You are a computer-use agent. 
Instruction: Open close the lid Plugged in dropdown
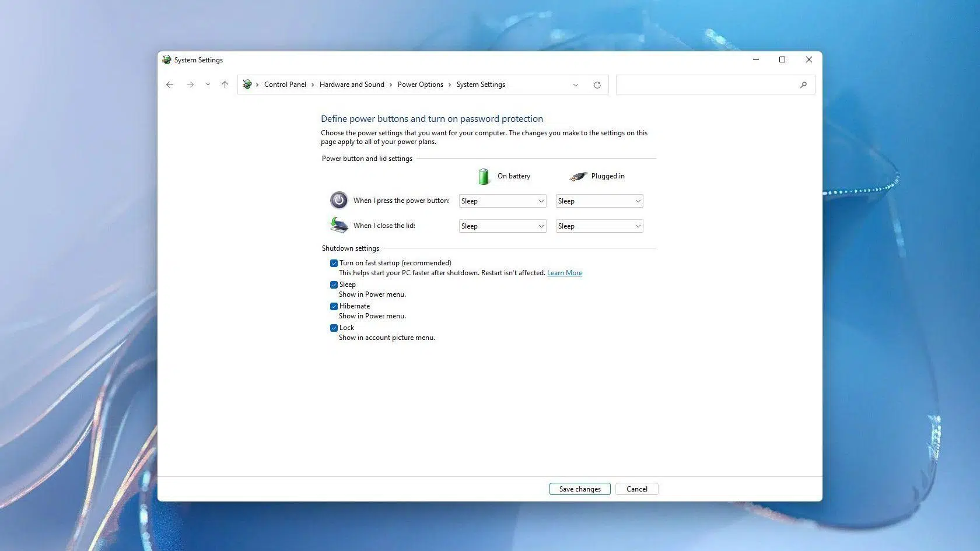click(599, 226)
